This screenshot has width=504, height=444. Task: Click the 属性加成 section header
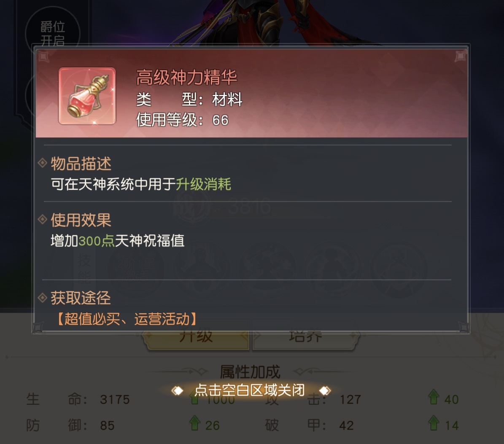pos(250,372)
